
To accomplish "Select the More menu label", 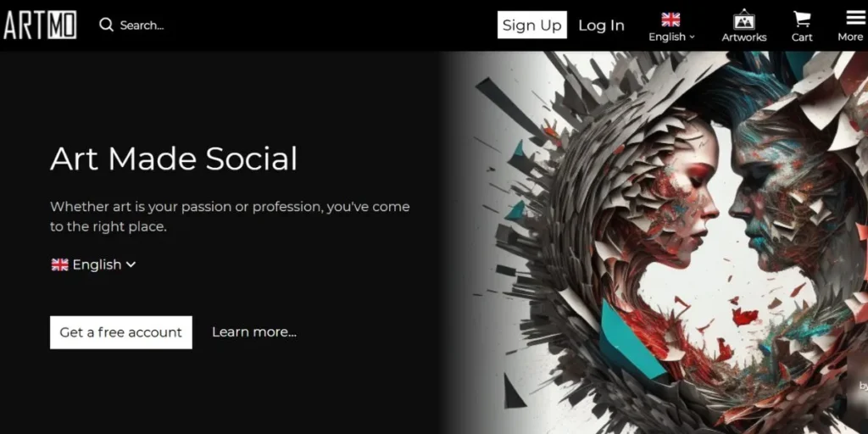I will point(850,36).
